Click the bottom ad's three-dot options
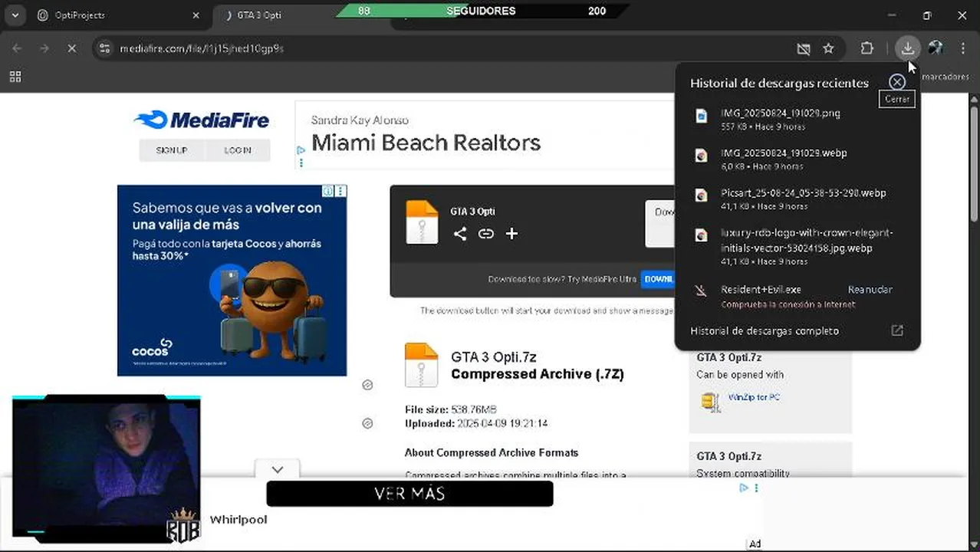Screen dimensions: 980x552 pyautogui.click(x=756, y=488)
